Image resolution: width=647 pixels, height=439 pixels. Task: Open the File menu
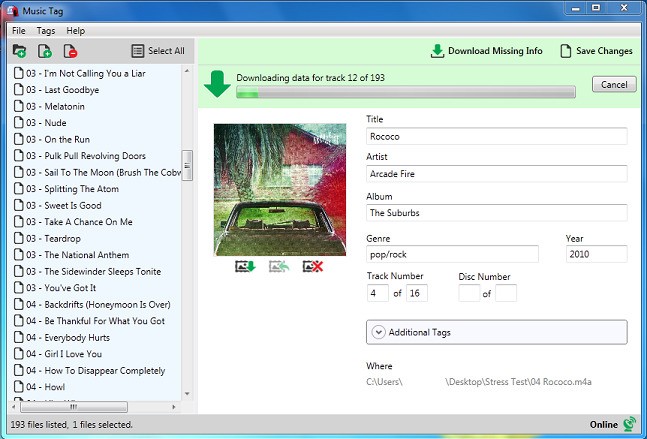(19, 31)
